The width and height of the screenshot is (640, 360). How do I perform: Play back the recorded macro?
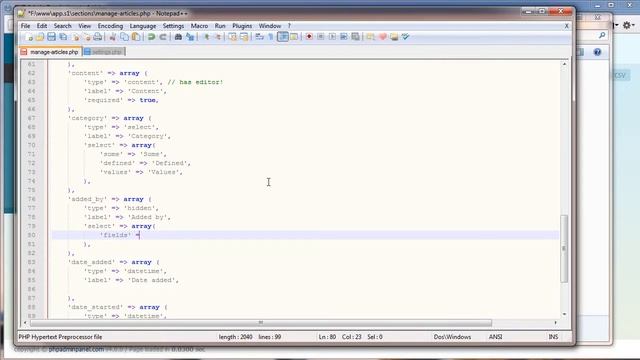pos(332,37)
